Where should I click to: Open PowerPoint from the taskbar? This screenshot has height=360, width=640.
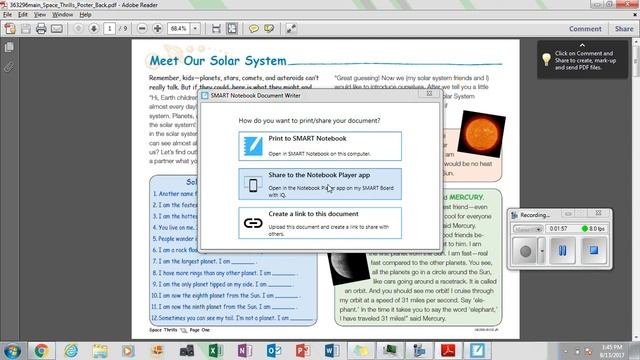(x=302, y=351)
